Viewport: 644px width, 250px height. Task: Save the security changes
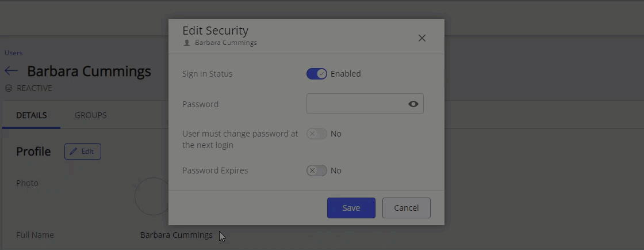pos(351,208)
